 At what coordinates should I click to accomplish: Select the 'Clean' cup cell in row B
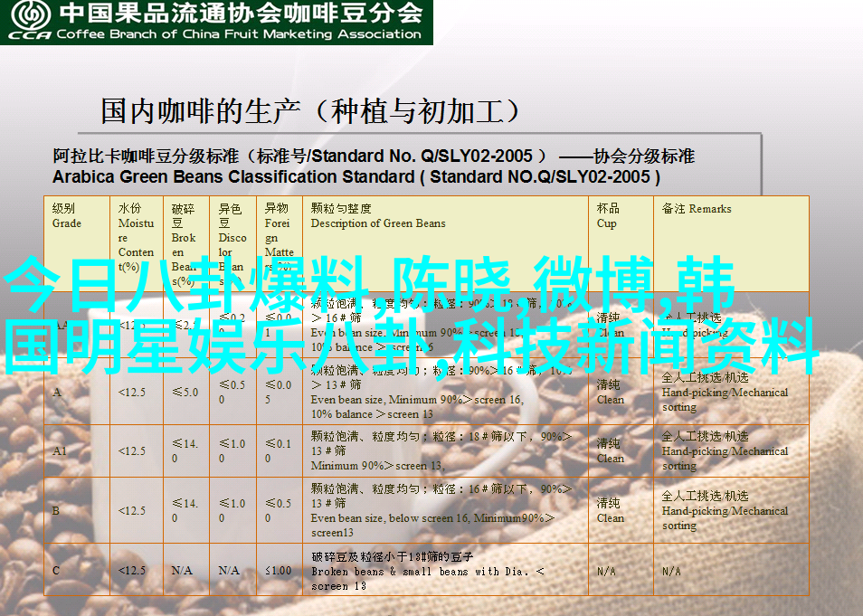(610, 510)
